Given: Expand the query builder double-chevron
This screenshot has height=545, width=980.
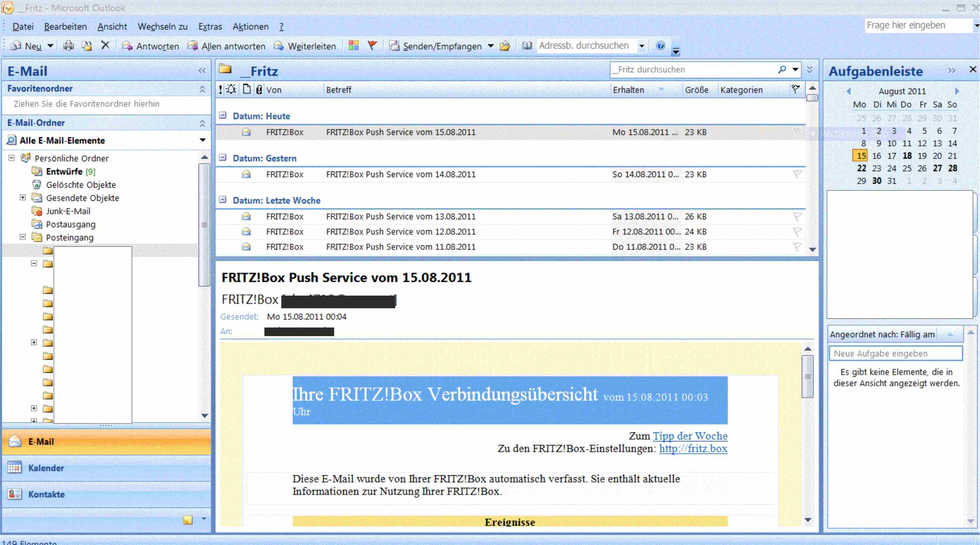Looking at the screenshot, I should click(809, 69).
